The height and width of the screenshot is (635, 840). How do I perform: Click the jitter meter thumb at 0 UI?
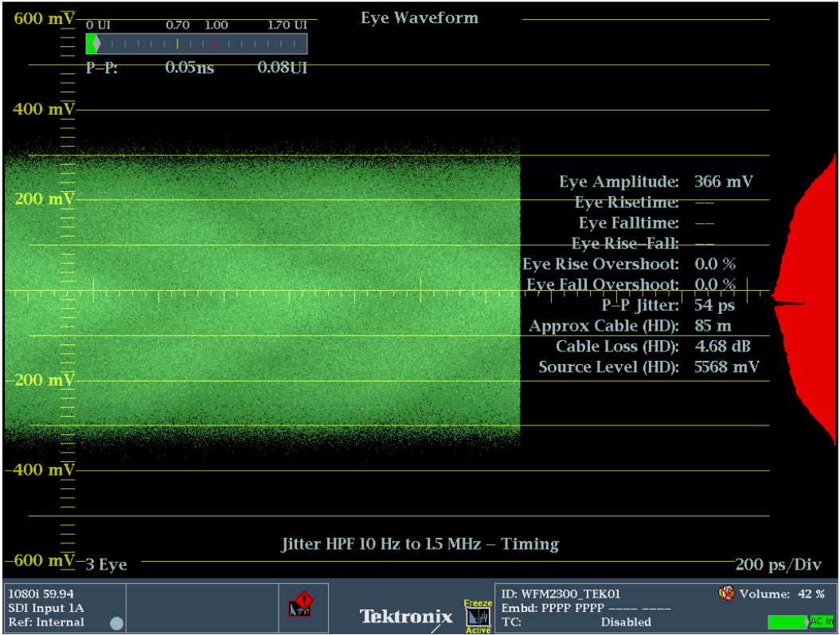[96, 44]
